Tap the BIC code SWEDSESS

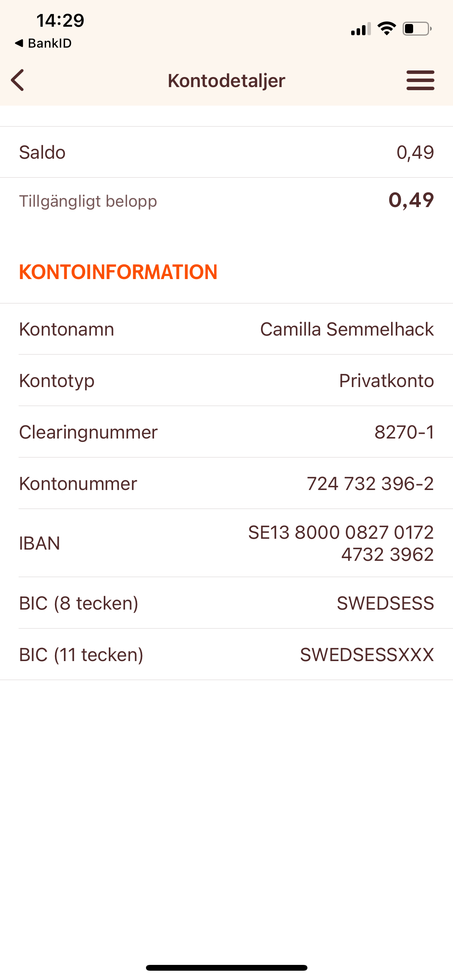pos(385,603)
